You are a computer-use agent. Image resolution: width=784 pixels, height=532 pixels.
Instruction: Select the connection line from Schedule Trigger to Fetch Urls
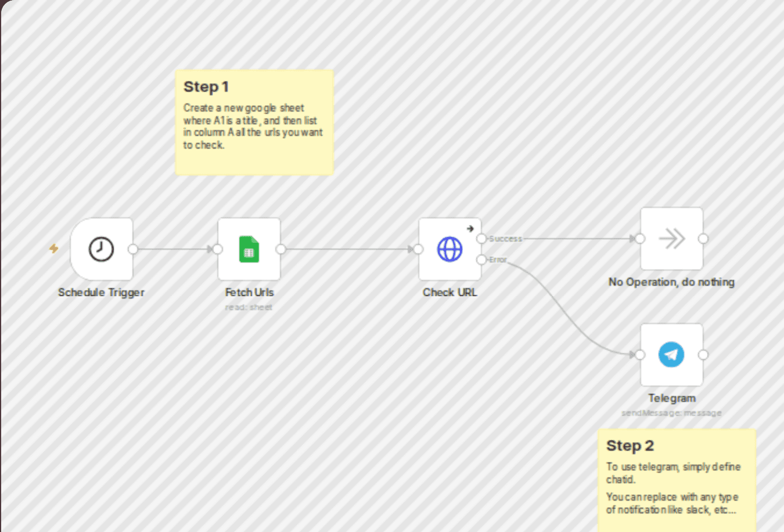coord(174,249)
